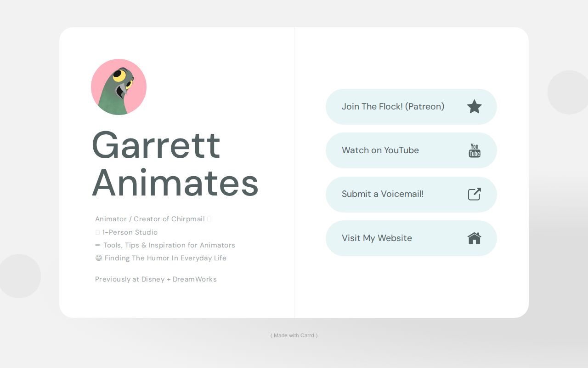Click the Made with Carrd link
This screenshot has width=588, height=368.
click(x=294, y=335)
